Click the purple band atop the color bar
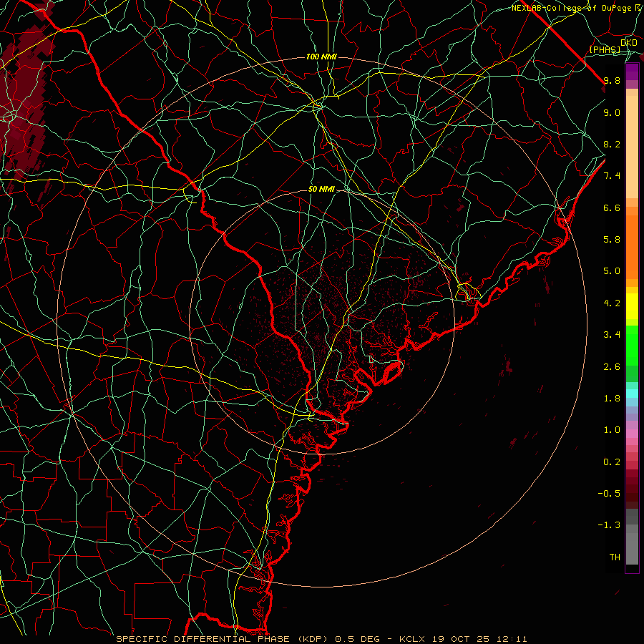The image size is (644, 644). tap(632, 72)
